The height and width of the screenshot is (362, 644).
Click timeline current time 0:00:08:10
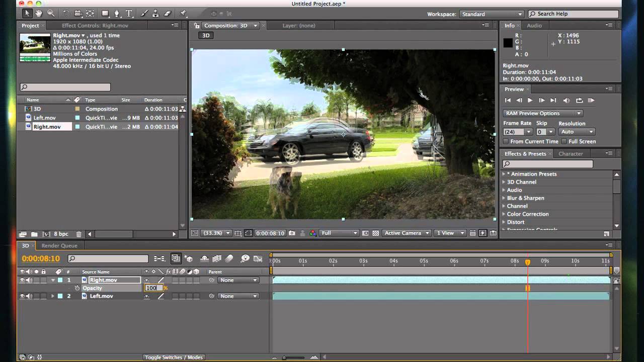click(x=41, y=259)
